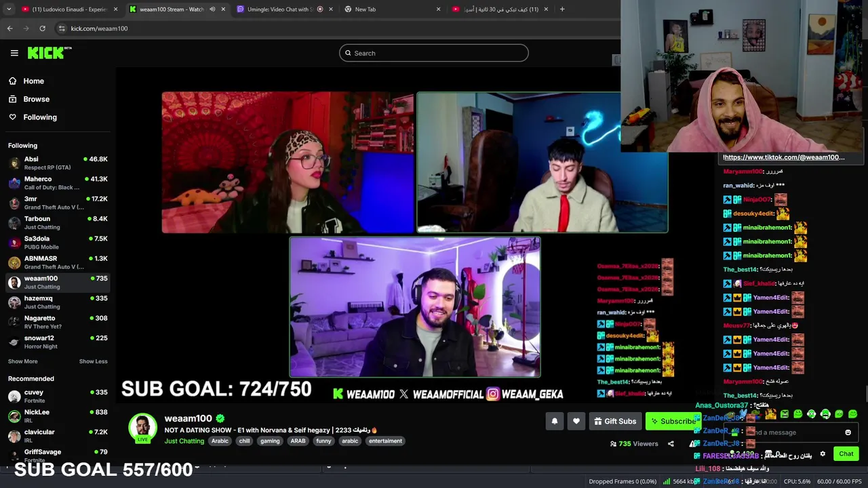Go back with the browser back arrow
Screen dimensions: 868x488
9,28
